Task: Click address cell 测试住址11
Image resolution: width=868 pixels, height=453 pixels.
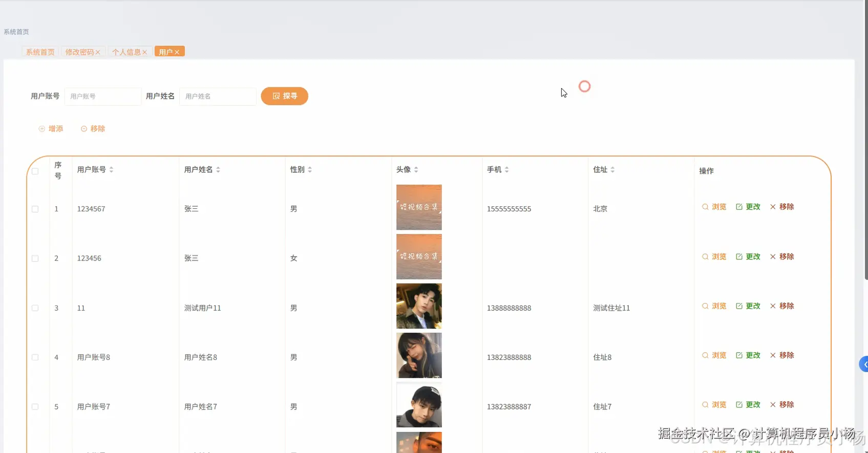Action: coord(611,308)
